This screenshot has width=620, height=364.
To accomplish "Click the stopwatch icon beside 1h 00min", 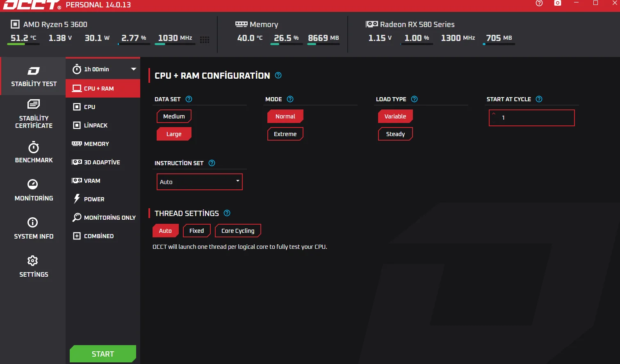I will (77, 69).
